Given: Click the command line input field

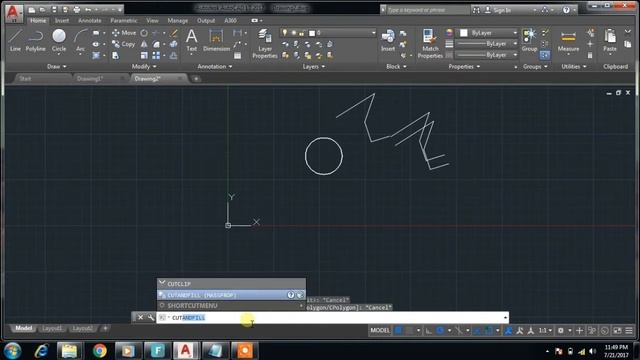Looking at the screenshot, I should click(x=332, y=317).
